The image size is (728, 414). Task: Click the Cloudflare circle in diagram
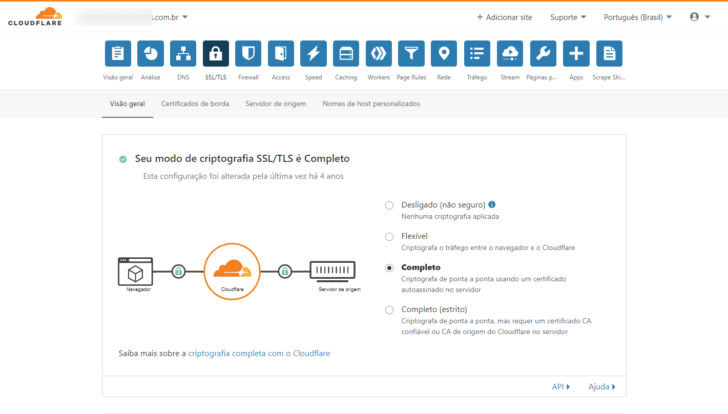(x=232, y=272)
